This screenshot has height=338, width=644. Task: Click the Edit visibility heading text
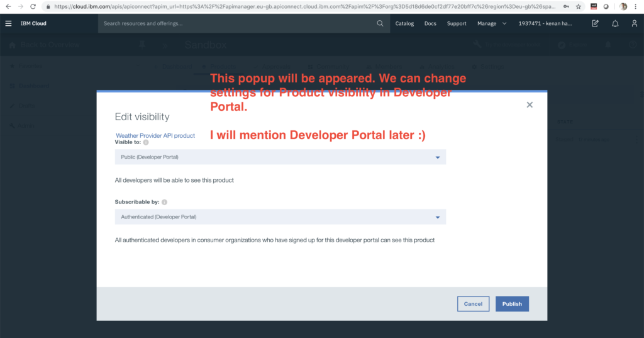pos(142,117)
